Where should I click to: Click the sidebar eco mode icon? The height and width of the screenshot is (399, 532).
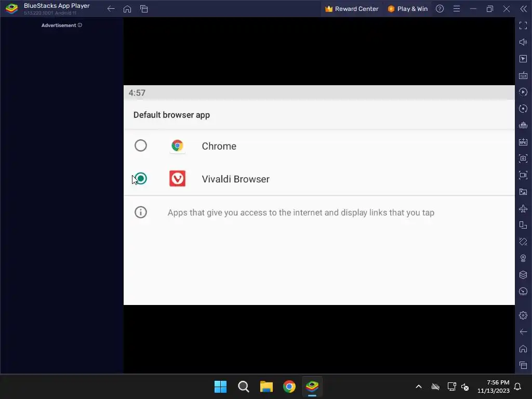[x=523, y=242]
